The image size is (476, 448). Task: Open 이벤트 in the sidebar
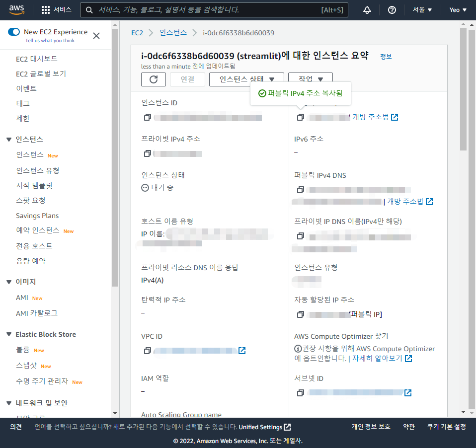pos(26,88)
